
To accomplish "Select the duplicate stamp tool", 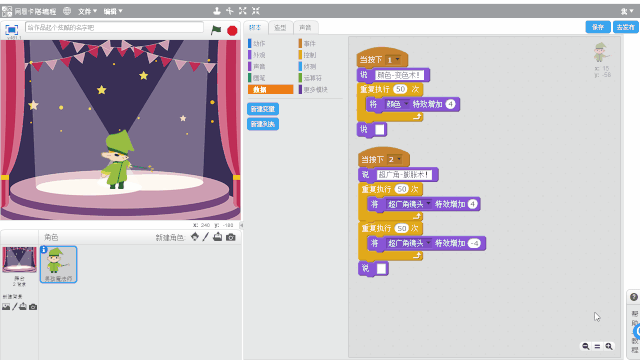I will coord(217,11).
